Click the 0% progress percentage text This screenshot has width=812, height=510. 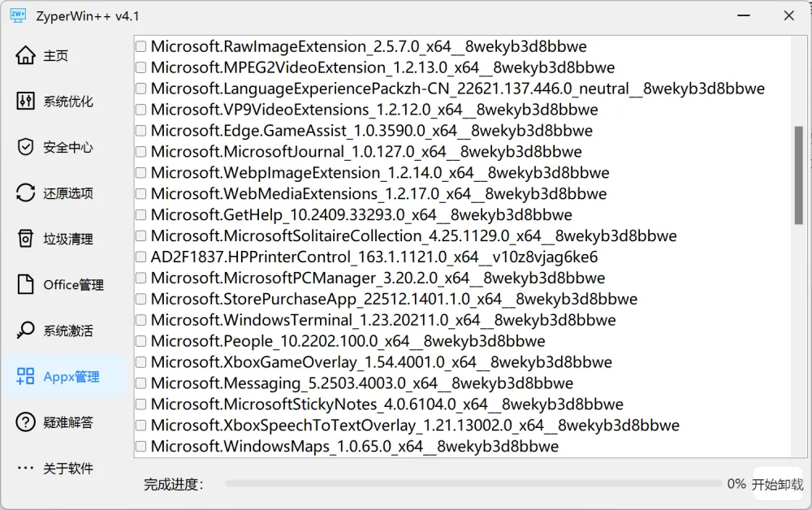pyautogui.click(x=736, y=484)
